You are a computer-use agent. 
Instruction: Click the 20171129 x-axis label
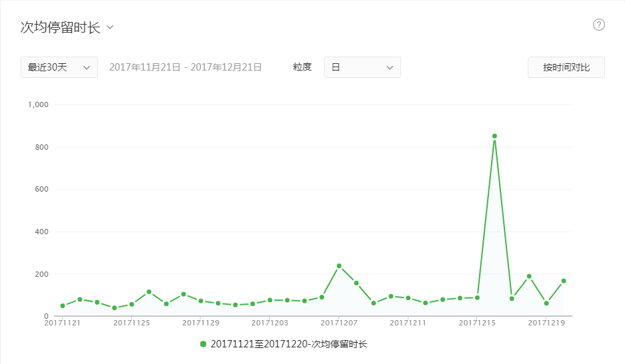201,323
